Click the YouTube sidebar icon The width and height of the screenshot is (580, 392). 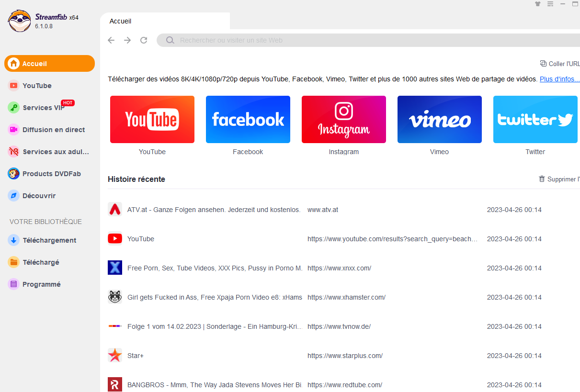pyautogui.click(x=14, y=86)
